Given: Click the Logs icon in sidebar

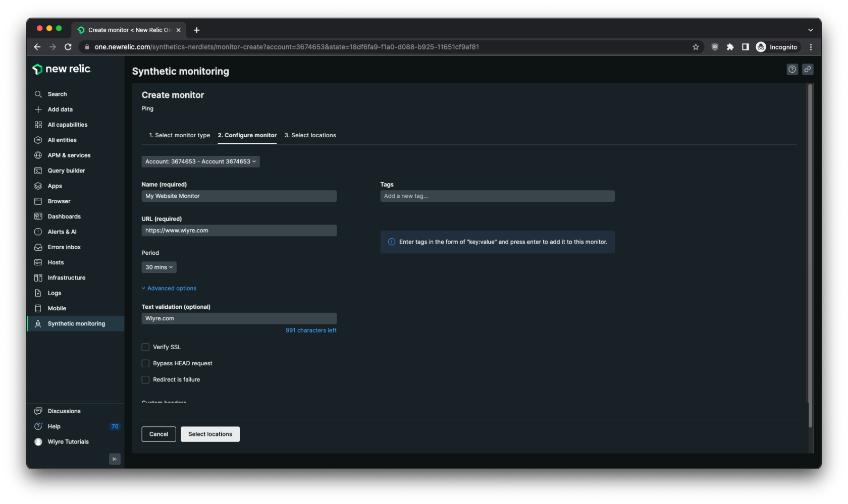Looking at the screenshot, I should (x=38, y=293).
